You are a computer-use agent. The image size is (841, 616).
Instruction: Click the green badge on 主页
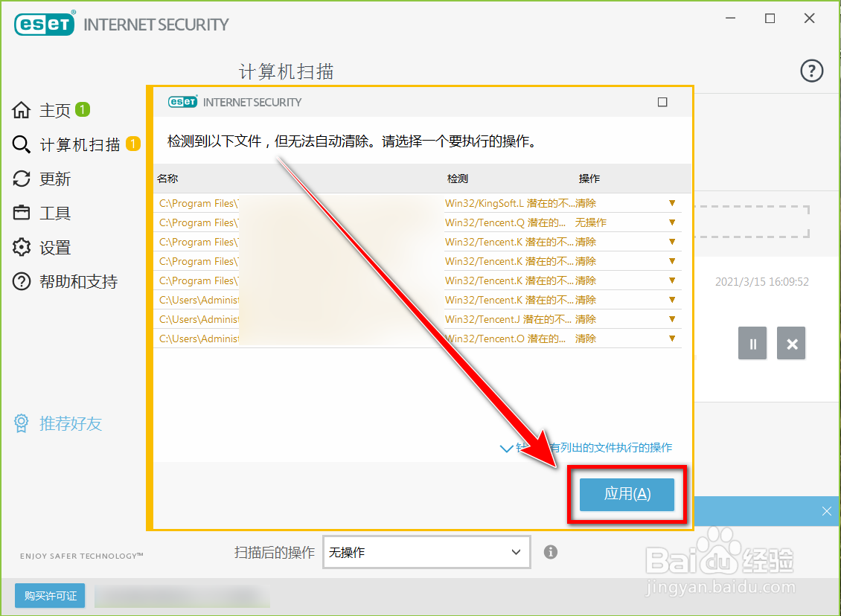click(82, 110)
